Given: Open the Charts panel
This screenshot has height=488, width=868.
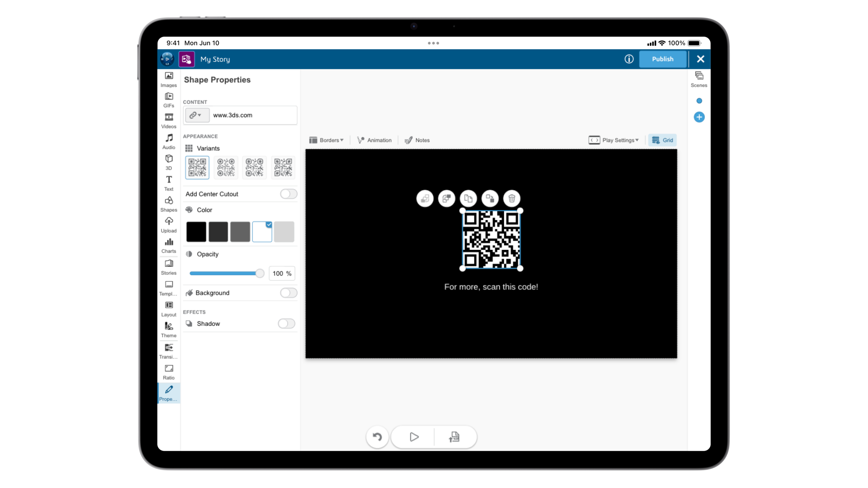Looking at the screenshot, I should (169, 246).
